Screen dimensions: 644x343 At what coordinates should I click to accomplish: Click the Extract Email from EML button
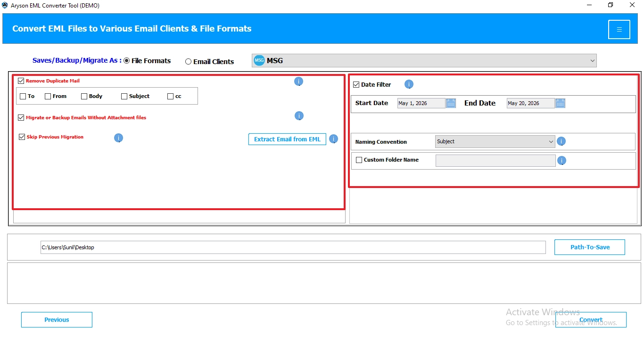[x=287, y=139]
